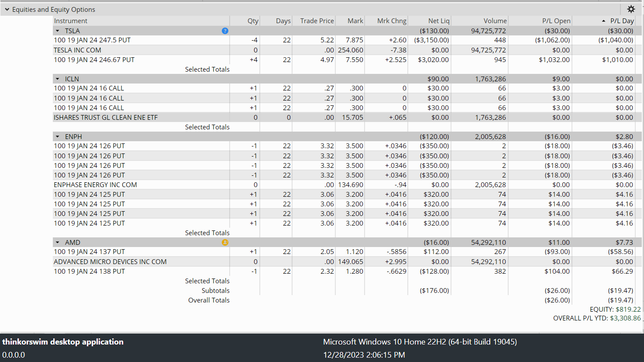
Task: Click the OVERALL P/L YTD $3,308.86 value
Action: point(625,318)
